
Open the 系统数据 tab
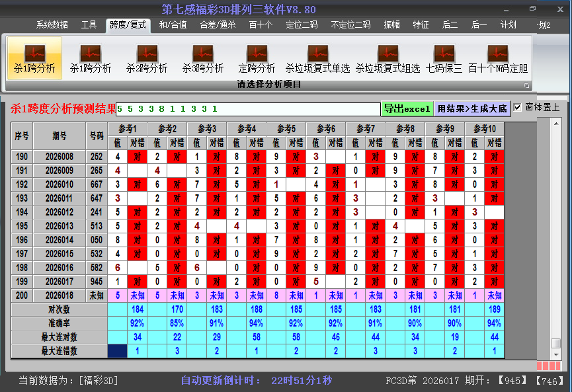click(52, 25)
